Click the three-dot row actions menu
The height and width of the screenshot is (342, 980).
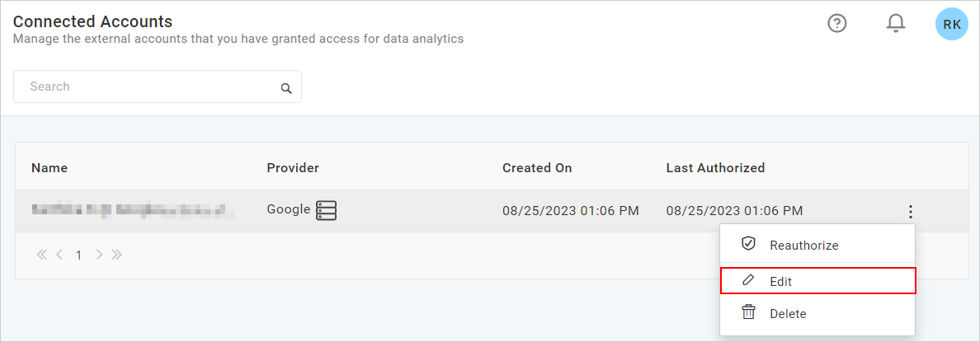(x=910, y=212)
